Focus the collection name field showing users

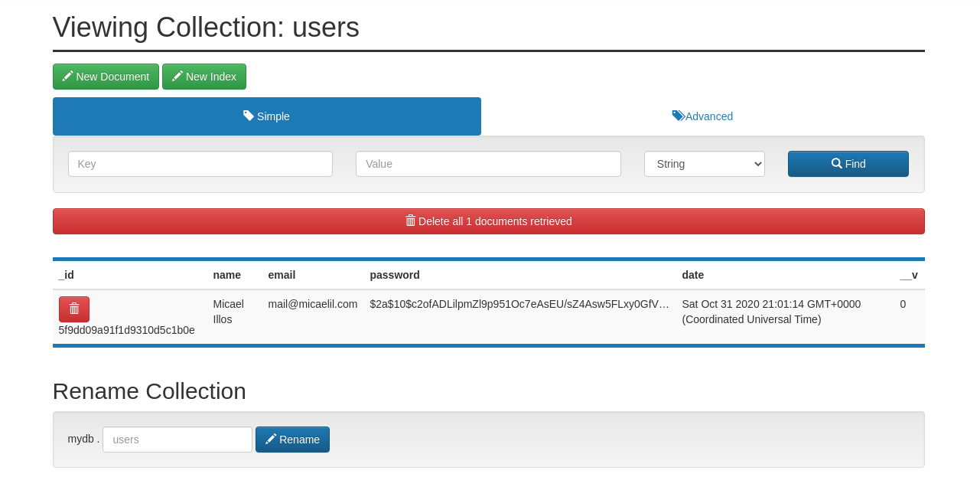[177, 440]
